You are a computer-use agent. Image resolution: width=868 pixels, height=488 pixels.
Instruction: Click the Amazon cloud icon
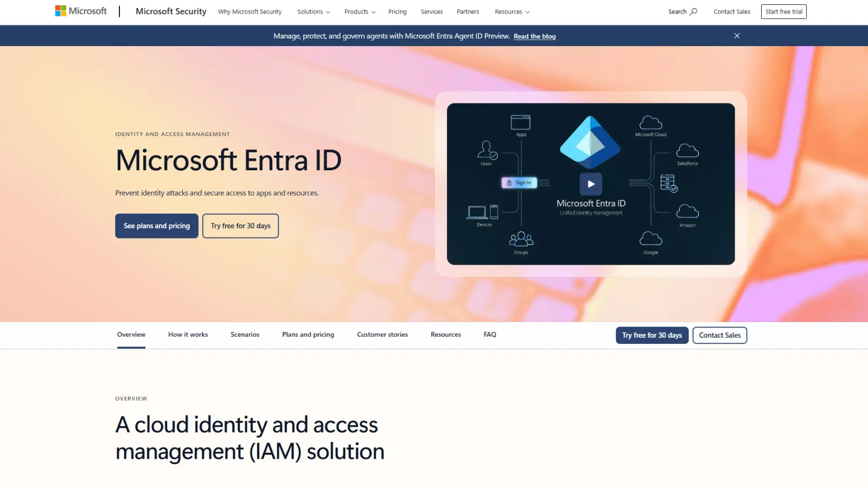tap(687, 211)
